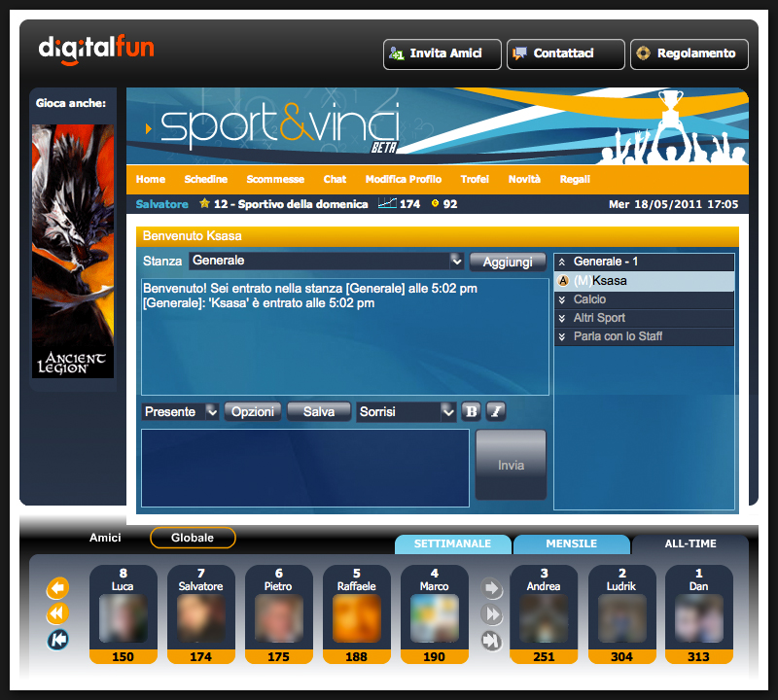
Task: Click the sport&vinci banner logo
Action: (x=281, y=125)
